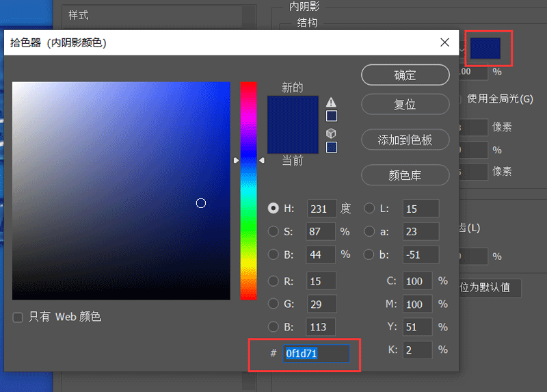Click the H value field showing 231

pos(321,209)
